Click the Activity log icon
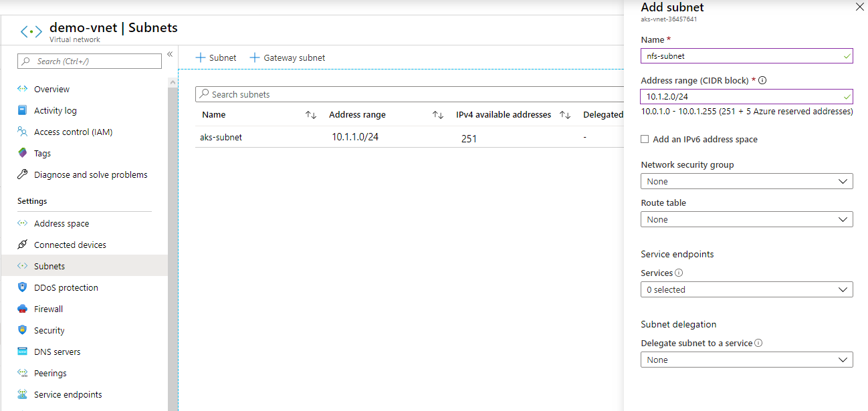Viewport: 868px width, 411px height. pos(23,110)
